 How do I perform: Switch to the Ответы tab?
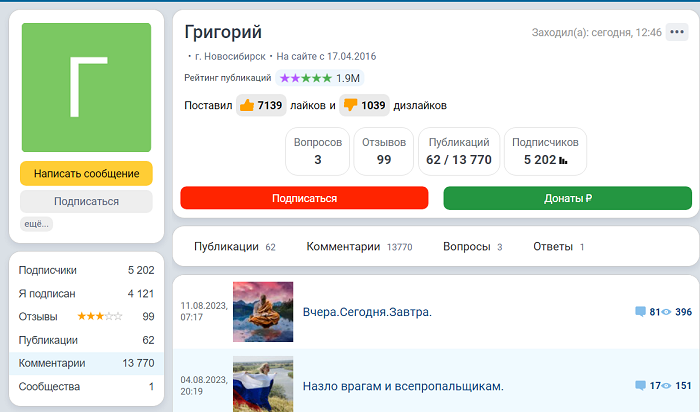558,247
